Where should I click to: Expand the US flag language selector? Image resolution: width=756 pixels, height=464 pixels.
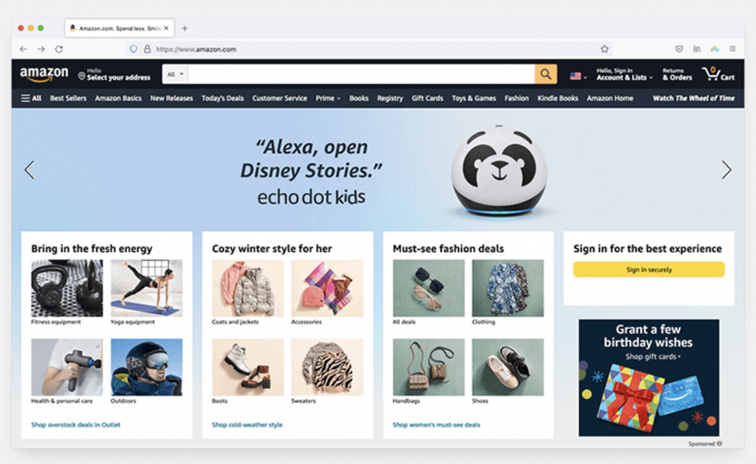(x=578, y=76)
